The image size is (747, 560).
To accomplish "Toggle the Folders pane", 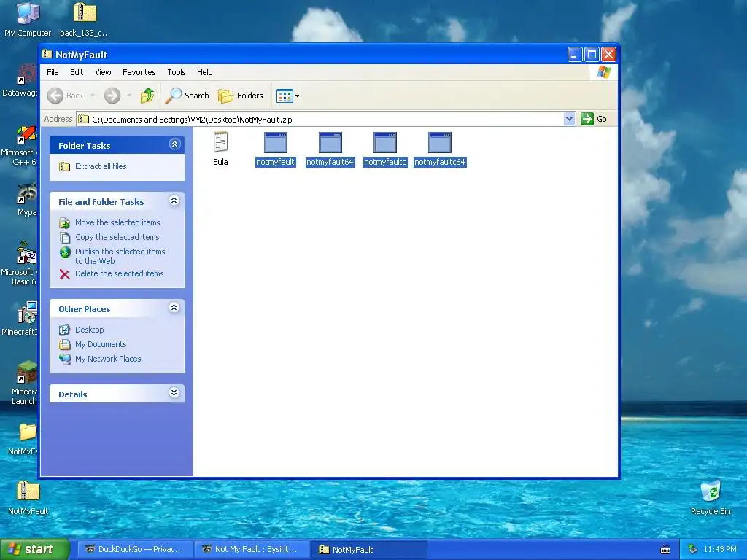I will 241,96.
